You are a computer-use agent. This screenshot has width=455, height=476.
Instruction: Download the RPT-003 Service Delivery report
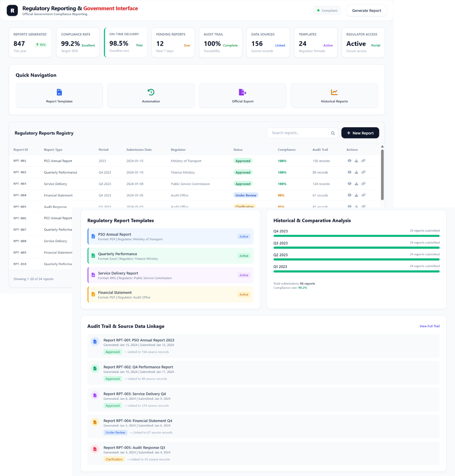click(356, 184)
